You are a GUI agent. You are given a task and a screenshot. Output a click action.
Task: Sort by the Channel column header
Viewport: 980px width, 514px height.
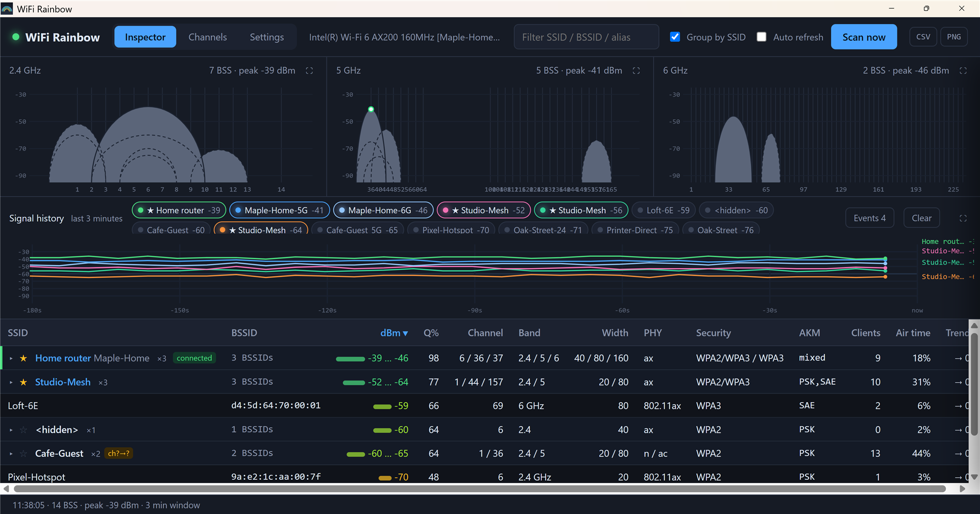[485, 333]
